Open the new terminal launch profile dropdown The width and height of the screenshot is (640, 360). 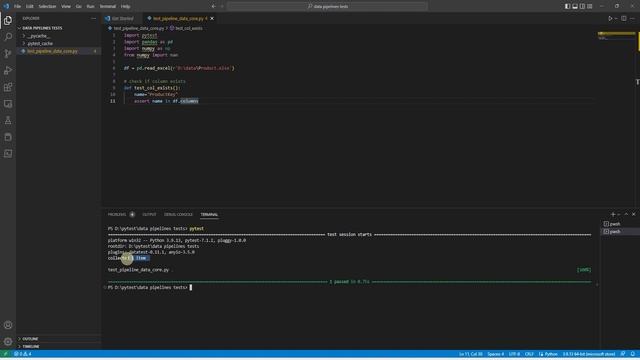(x=619, y=214)
